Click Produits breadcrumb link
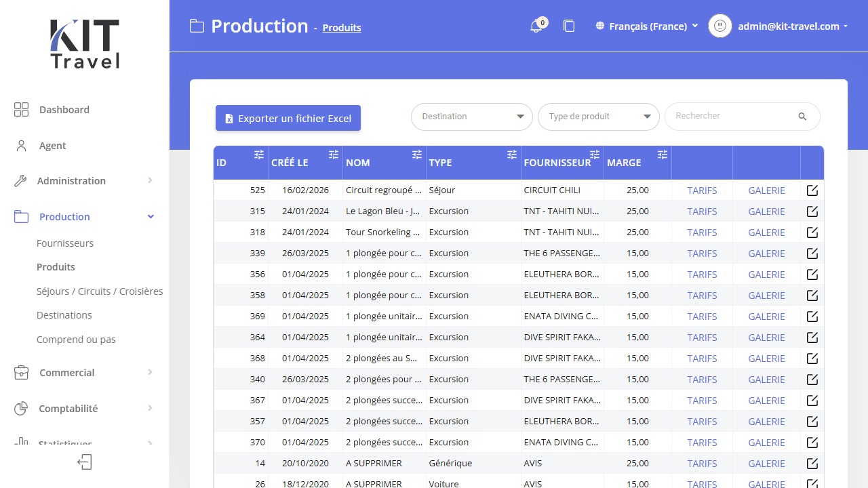868x488 pixels. (x=342, y=28)
